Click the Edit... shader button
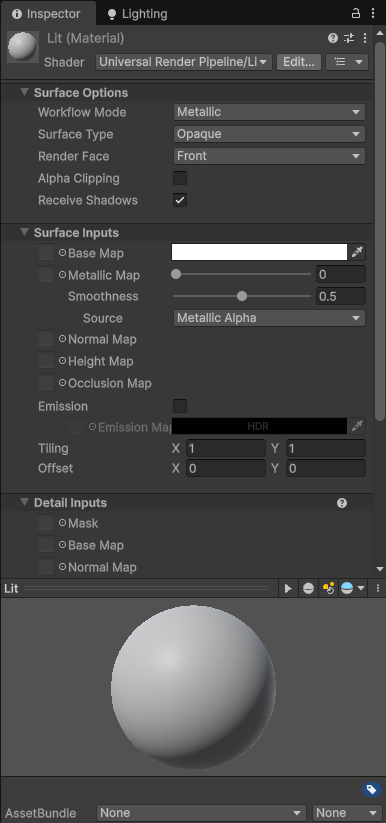Viewport: 386px width, 823px height. pyautogui.click(x=299, y=62)
